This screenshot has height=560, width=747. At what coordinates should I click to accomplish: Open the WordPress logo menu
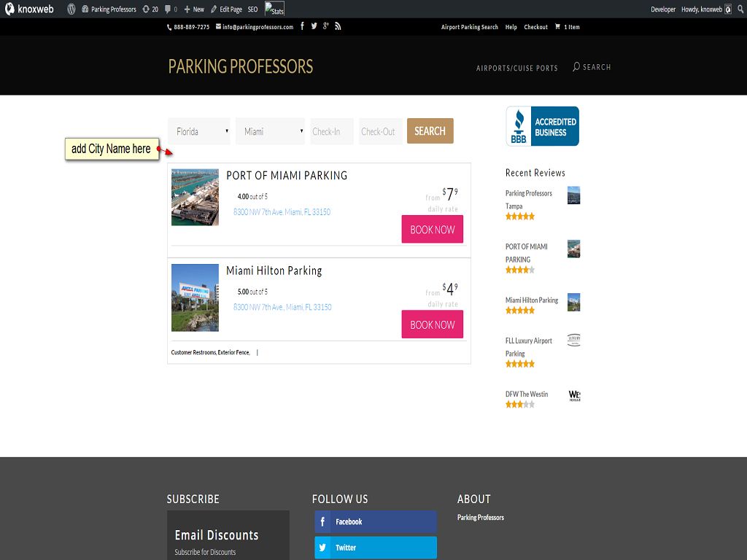[71, 9]
